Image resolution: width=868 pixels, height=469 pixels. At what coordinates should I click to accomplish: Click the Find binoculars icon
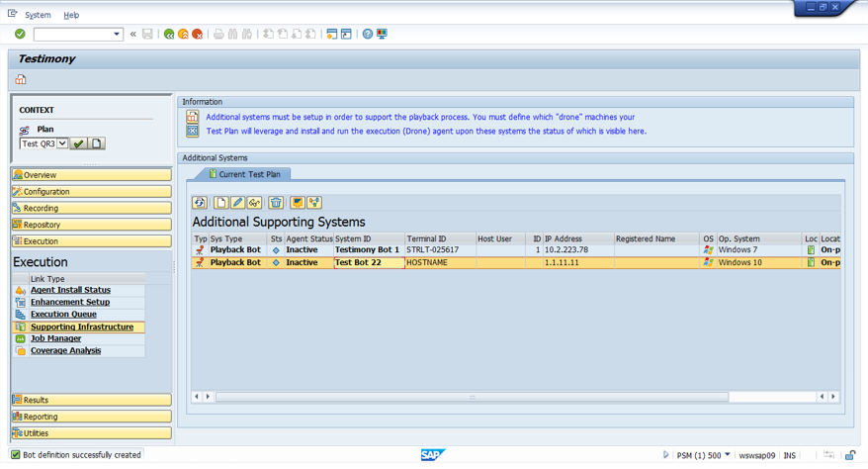(x=233, y=35)
